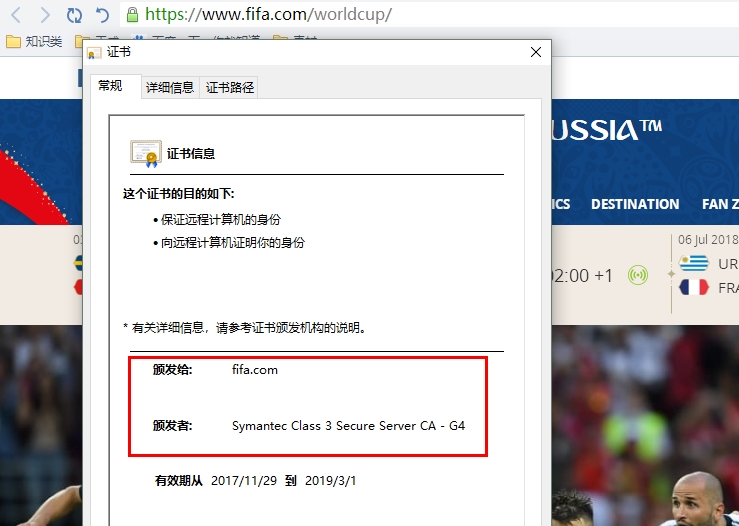Click the browser back arrow
This screenshot has width=739, height=526.
pyautogui.click(x=16, y=15)
